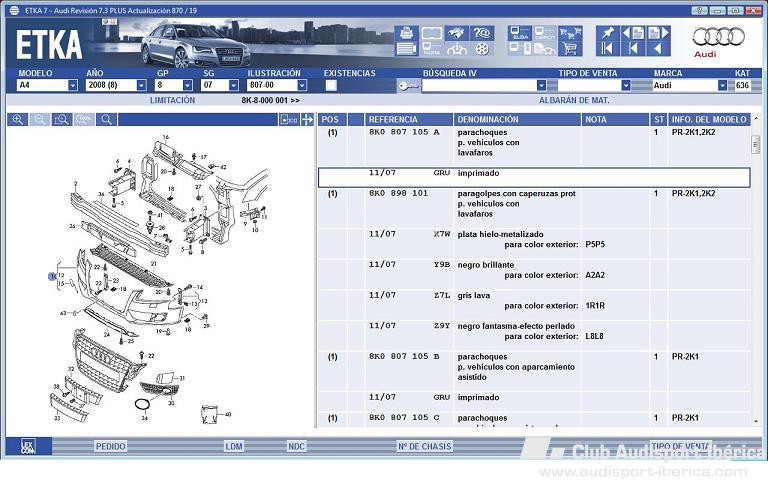Screen dimensions: 768x480
Task: Click the plain magnifier icon
Action: (106, 120)
